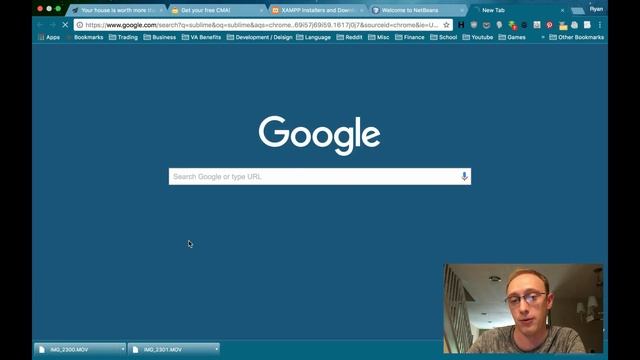Go back with the back arrow

click(x=40, y=25)
